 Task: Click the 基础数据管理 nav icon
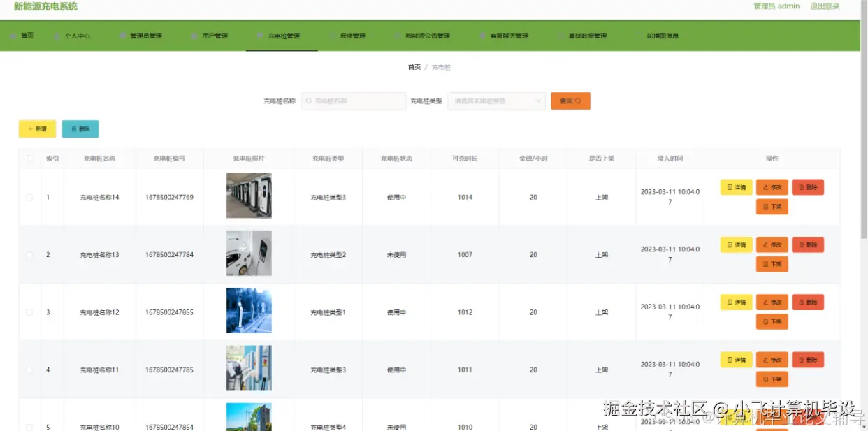coord(560,34)
